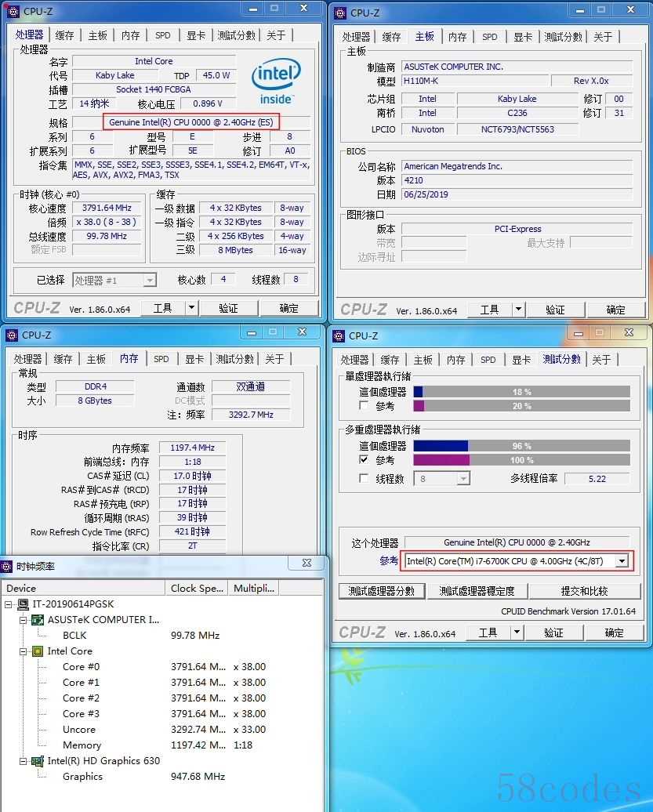Click 測試處理器穩定度 stress button
The width and height of the screenshot is (653, 812).
[x=477, y=591]
